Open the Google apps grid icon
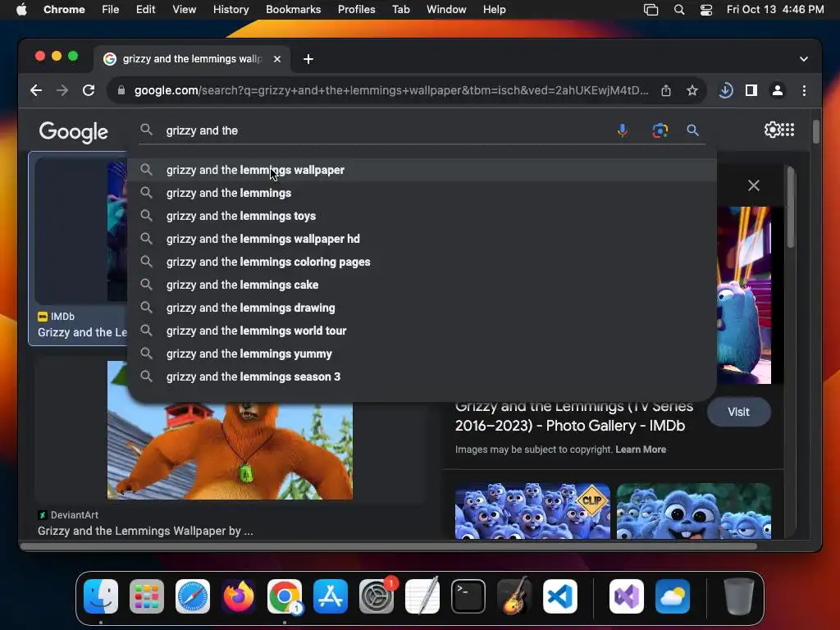 788,130
